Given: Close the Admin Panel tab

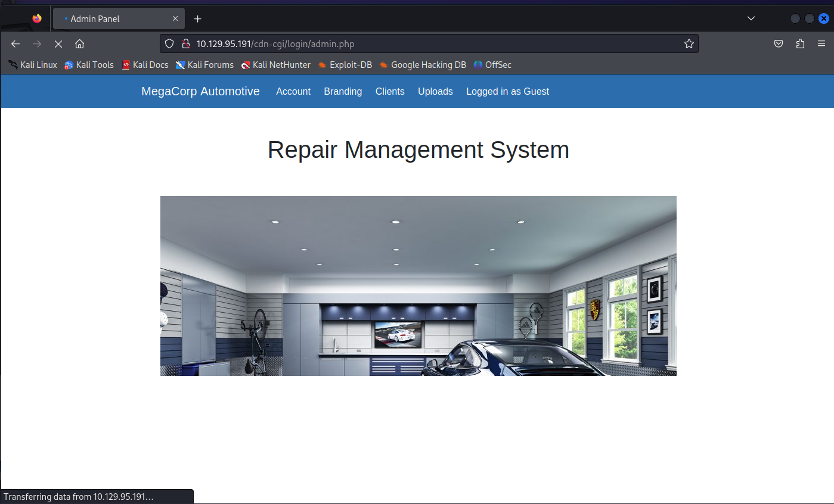Looking at the screenshot, I should [175, 18].
